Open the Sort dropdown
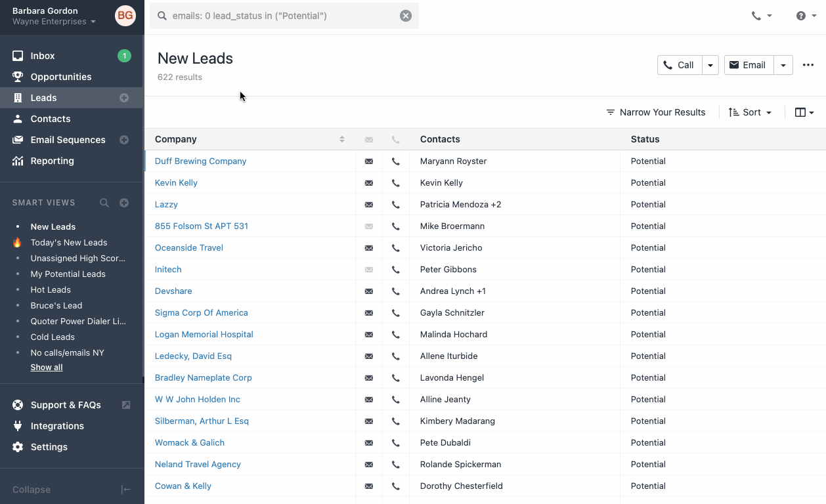This screenshot has height=504, width=826. (749, 112)
